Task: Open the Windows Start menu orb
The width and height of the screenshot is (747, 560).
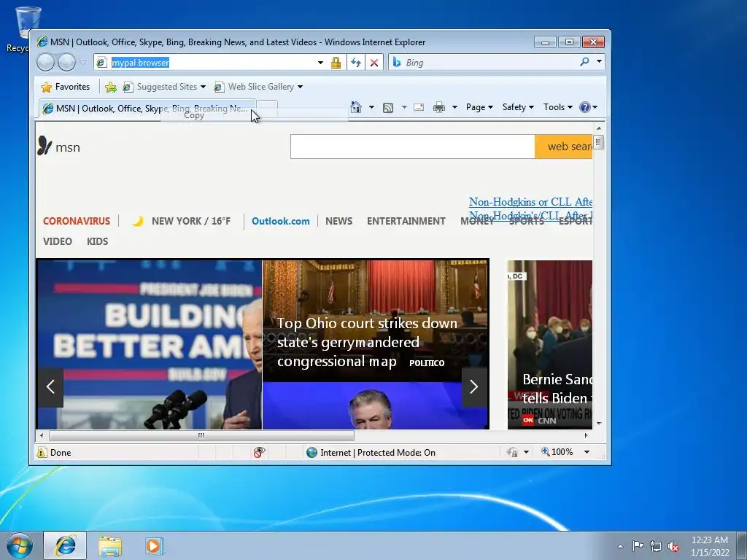Action: coord(20,545)
